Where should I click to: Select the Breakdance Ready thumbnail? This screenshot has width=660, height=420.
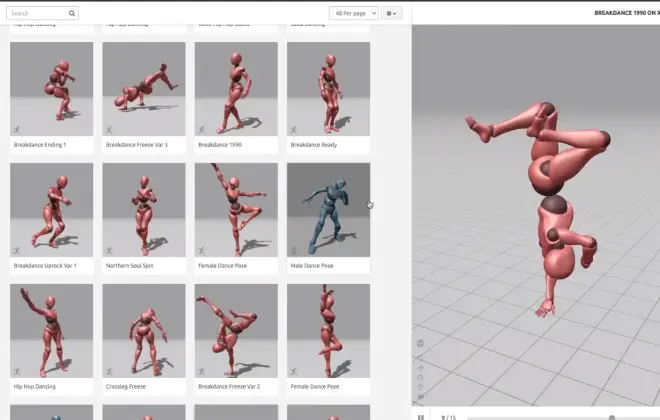[328, 89]
